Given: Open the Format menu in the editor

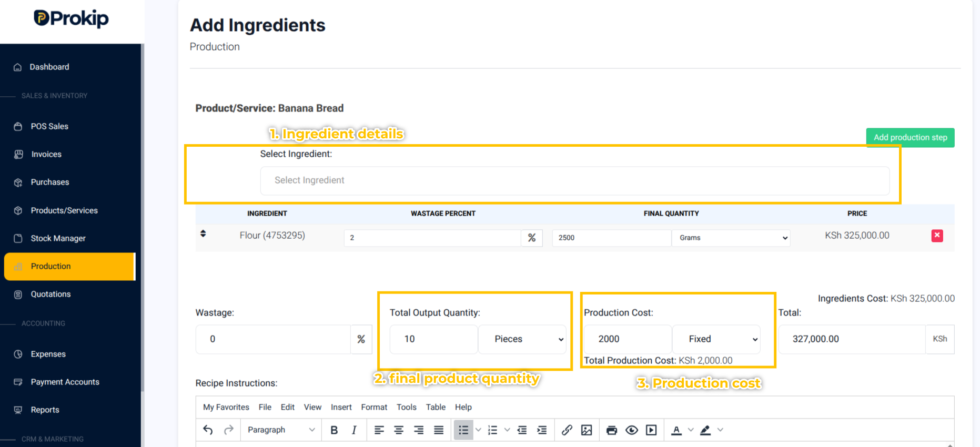Looking at the screenshot, I should (x=374, y=408).
